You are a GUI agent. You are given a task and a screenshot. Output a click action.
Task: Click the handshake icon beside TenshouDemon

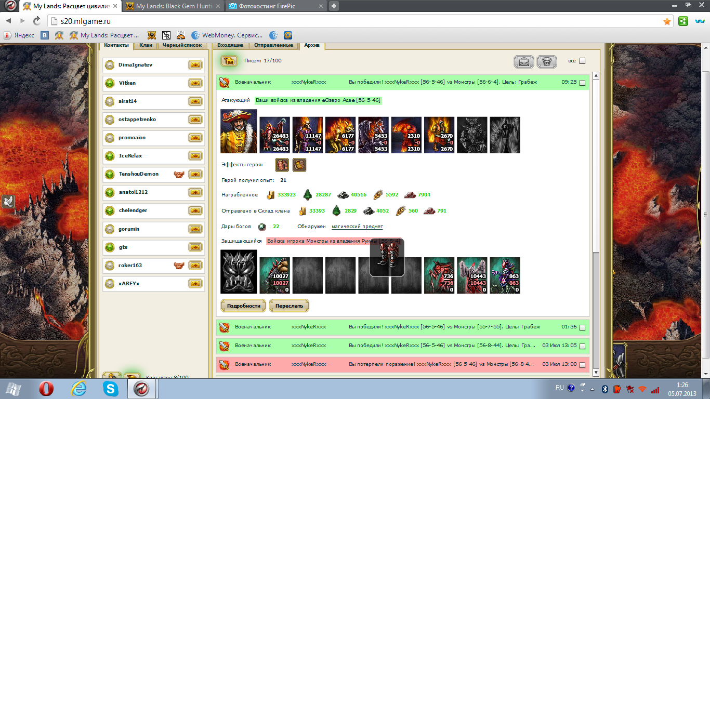tap(179, 175)
